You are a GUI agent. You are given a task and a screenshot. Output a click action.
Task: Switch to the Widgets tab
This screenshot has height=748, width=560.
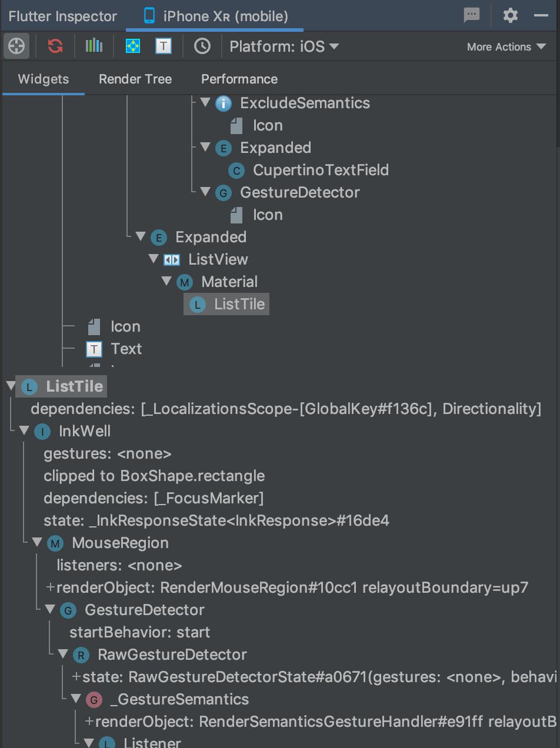pos(44,79)
